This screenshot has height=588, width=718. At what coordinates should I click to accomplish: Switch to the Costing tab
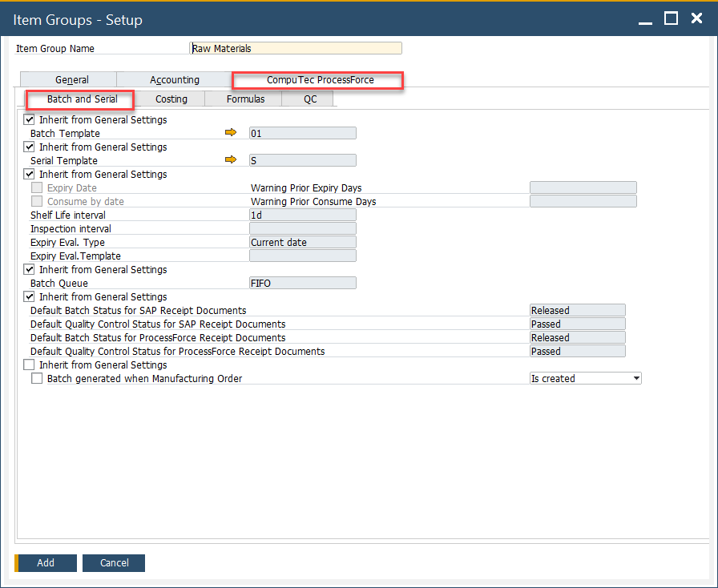click(x=171, y=99)
